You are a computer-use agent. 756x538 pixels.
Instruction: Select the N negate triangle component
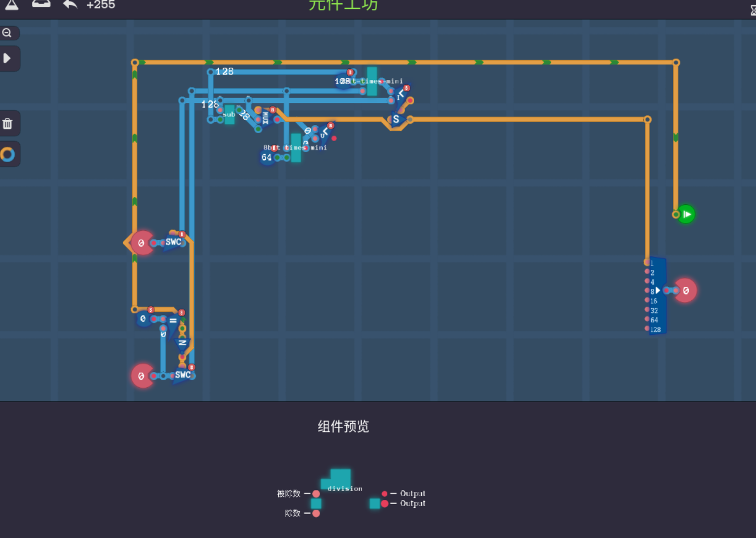tap(182, 343)
